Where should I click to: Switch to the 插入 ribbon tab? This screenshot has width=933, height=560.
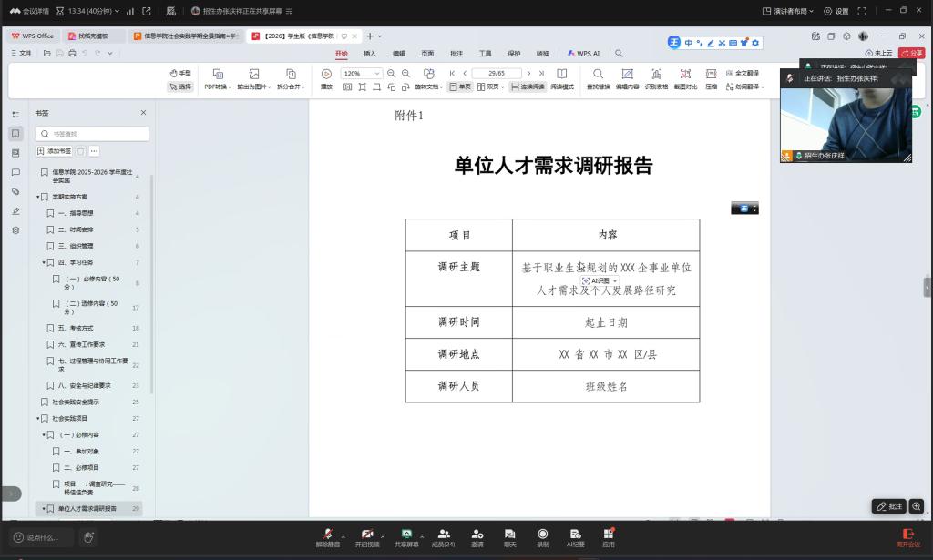click(370, 54)
